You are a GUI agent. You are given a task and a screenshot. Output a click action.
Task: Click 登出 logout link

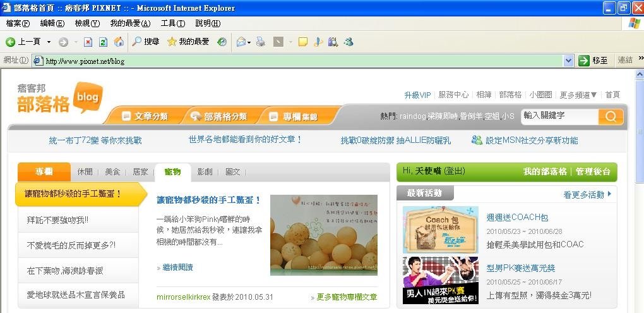click(x=454, y=171)
